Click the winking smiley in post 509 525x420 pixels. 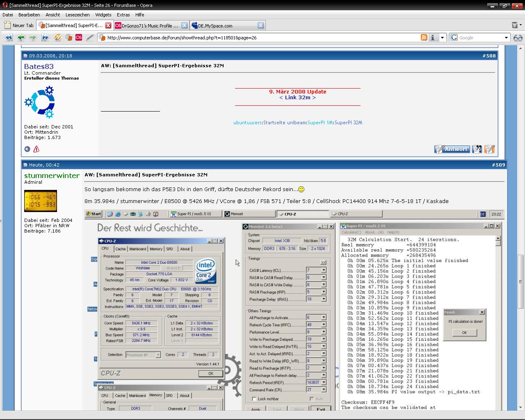click(x=301, y=189)
